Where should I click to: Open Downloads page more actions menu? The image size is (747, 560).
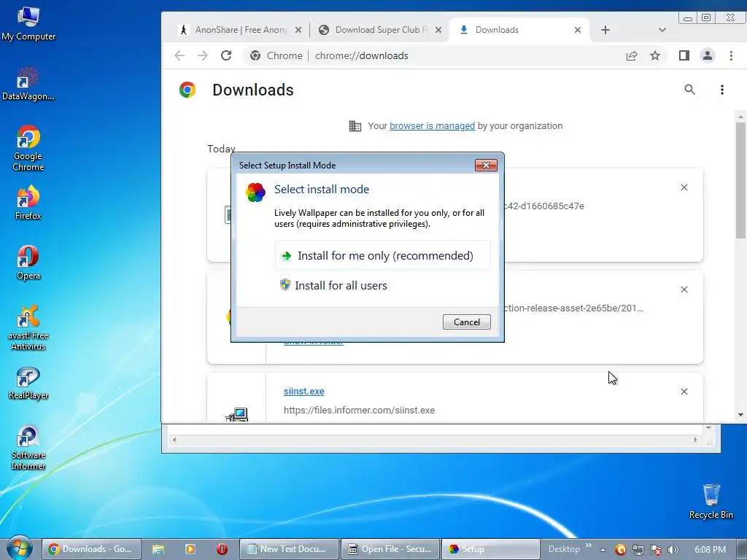[722, 90]
